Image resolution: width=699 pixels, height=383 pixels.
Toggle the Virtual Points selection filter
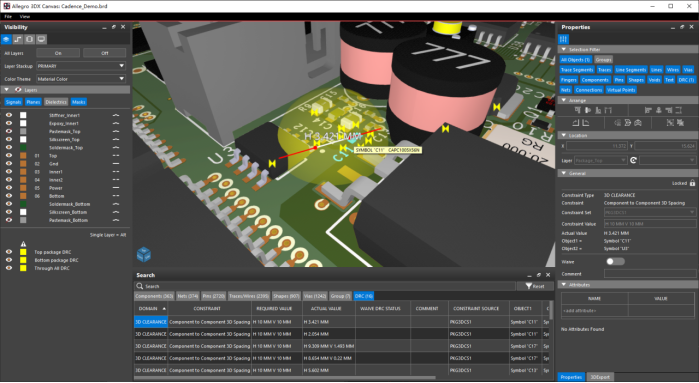pyautogui.click(x=621, y=90)
